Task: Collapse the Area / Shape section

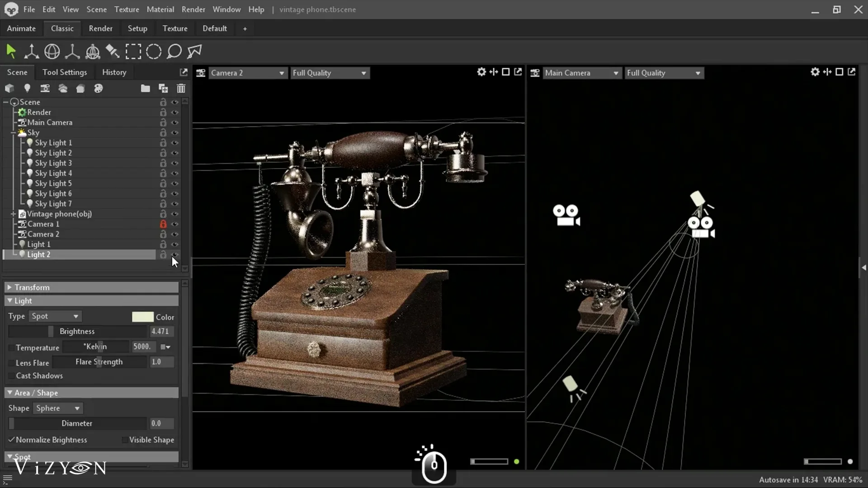Action: 10,393
